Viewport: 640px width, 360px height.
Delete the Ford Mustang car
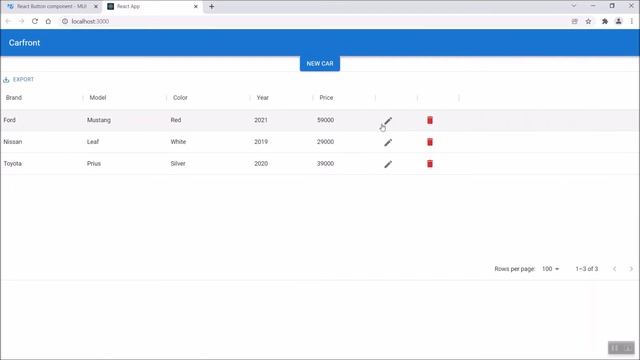tap(430, 120)
